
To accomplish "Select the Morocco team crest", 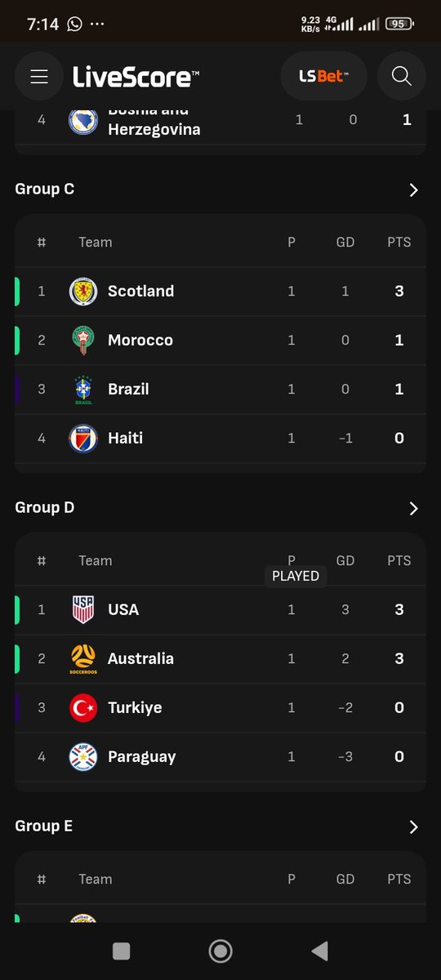I will [83, 341].
